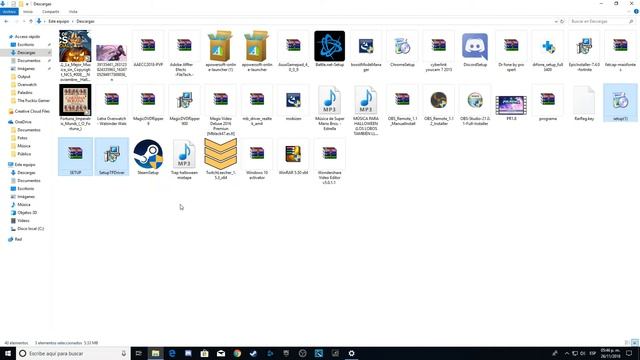Screen dimensions: 640x360
Task: Open the Inicio ribbon tab
Action: [28, 12]
